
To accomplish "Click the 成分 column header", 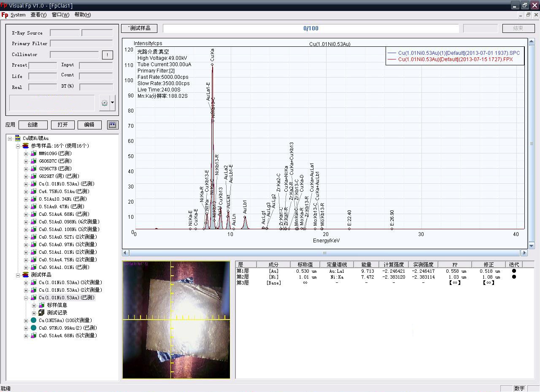I will click(x=273, y=265).
